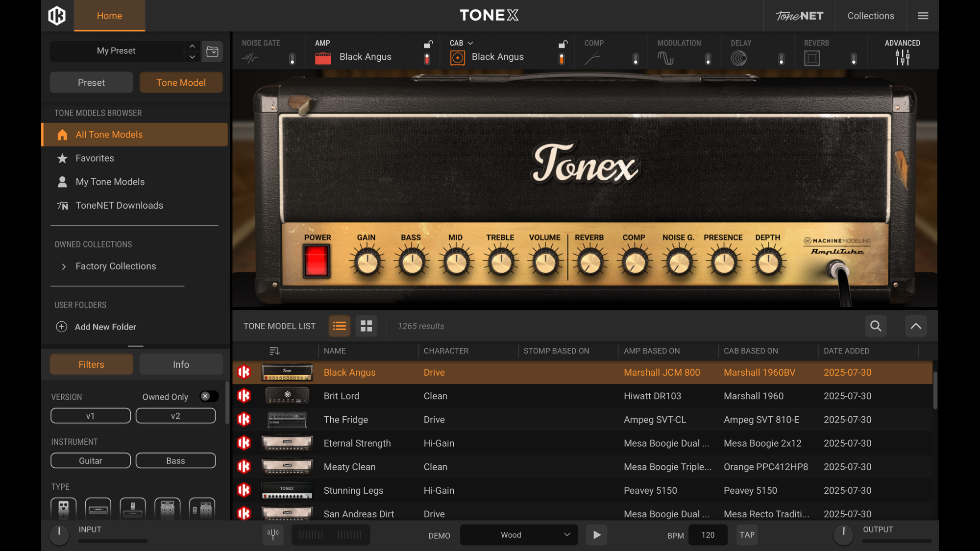The image size is (980, 551).
Task: Add New Folder
Action: coord(96,327)
